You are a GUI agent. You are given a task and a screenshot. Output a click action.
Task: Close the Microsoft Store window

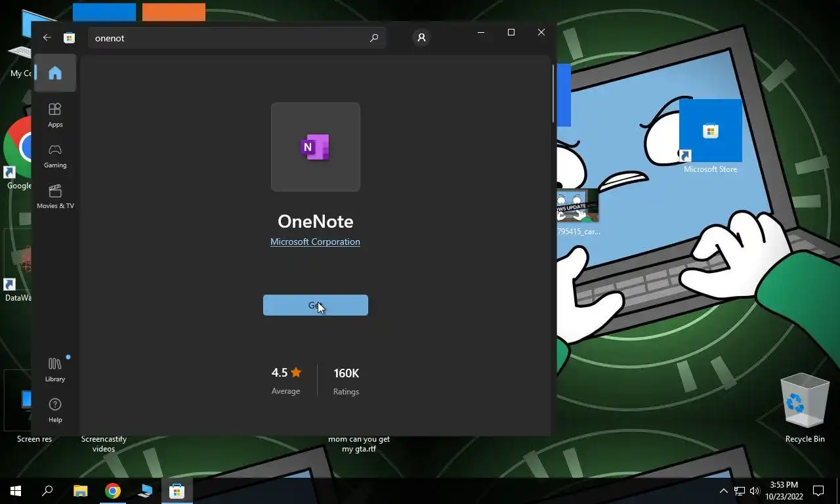(x=541, y=32)
